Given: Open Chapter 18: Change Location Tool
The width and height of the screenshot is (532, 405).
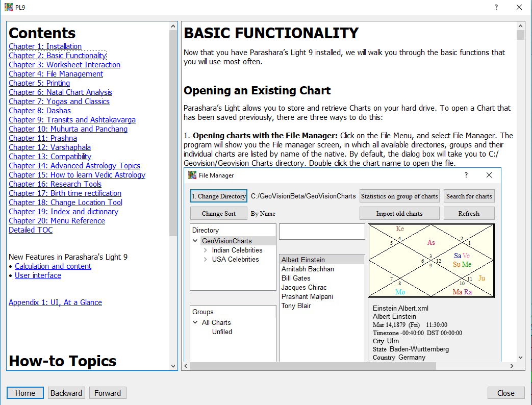Looking at the screenshot, I should click(65, 202).
